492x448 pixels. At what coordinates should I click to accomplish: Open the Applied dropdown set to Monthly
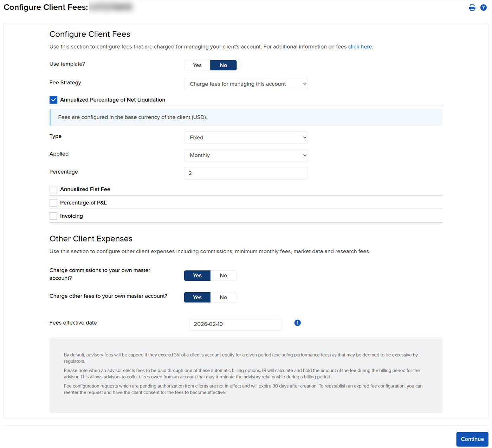point(246,155)
